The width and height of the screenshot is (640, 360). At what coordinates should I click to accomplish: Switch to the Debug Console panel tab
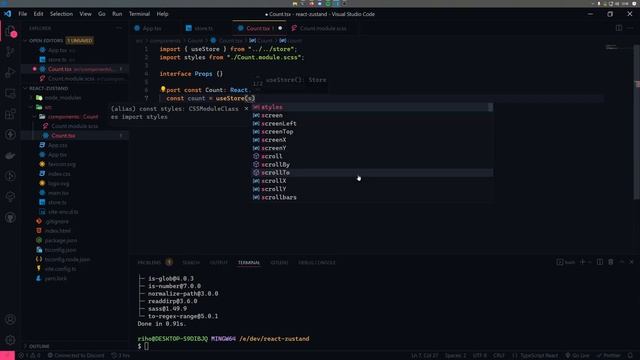[317, 262]
